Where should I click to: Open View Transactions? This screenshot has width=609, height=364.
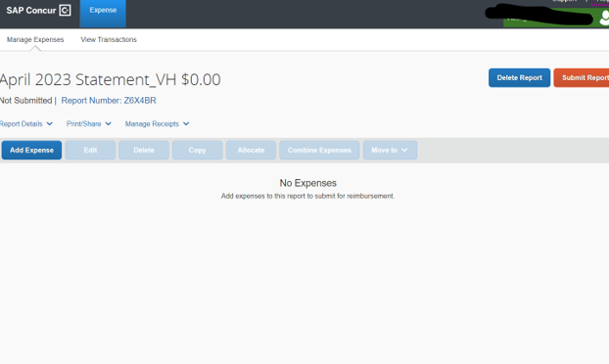[109, 39]
